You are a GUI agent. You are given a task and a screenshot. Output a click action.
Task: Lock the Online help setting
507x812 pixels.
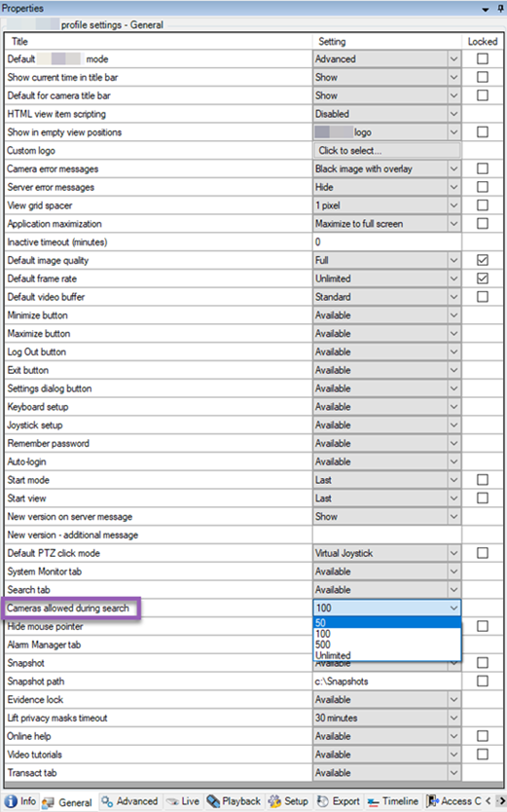pyautogui.click(x=482, y=736)
